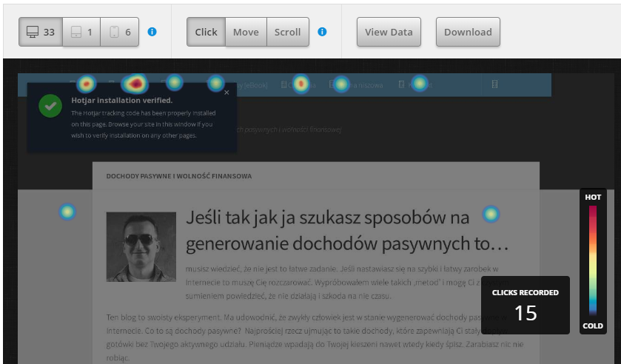The image size is (621, 364).
Task: Click the hot-cold color scale bar
Action: pos(593,260)
